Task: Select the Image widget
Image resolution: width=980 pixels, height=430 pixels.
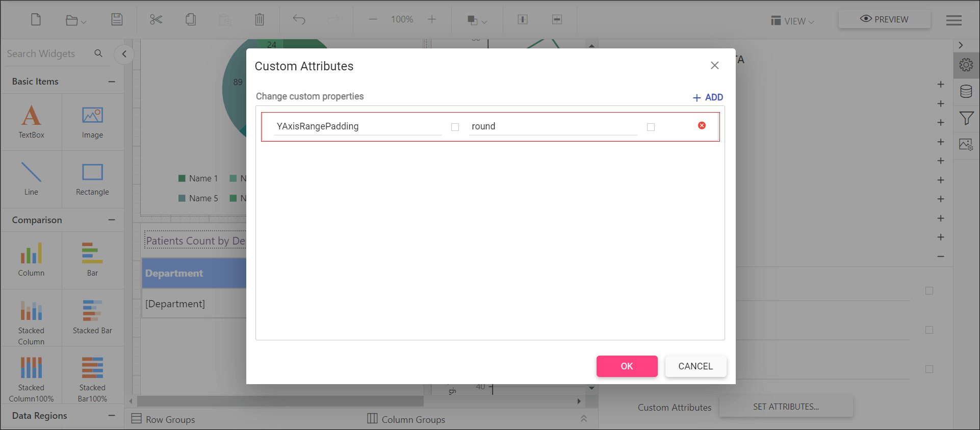Action: click(92, 122)
